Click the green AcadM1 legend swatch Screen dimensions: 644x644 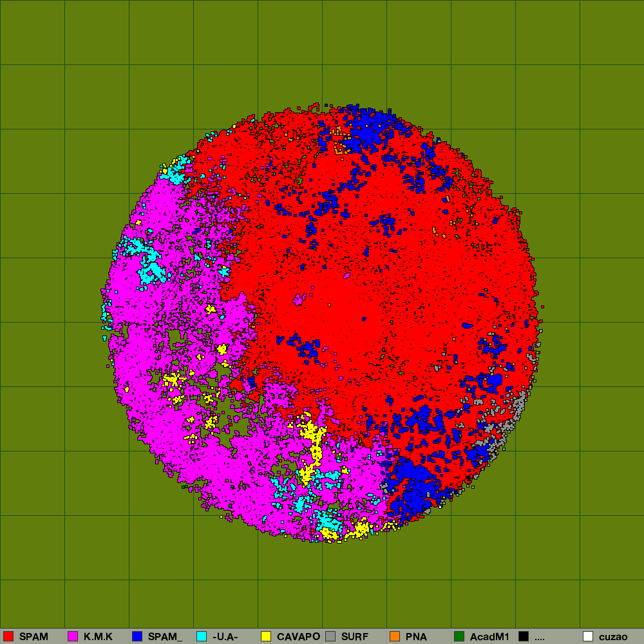(459, 636)
